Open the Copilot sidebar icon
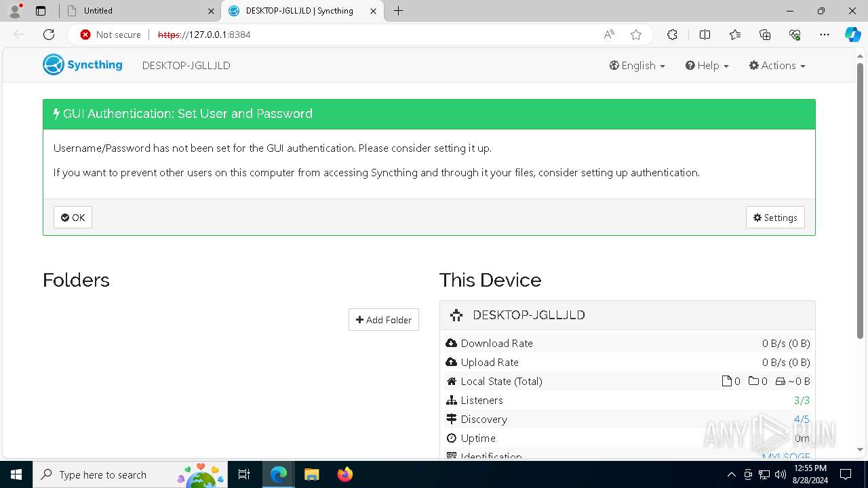868x488 pixels. [x=853, y=35]
